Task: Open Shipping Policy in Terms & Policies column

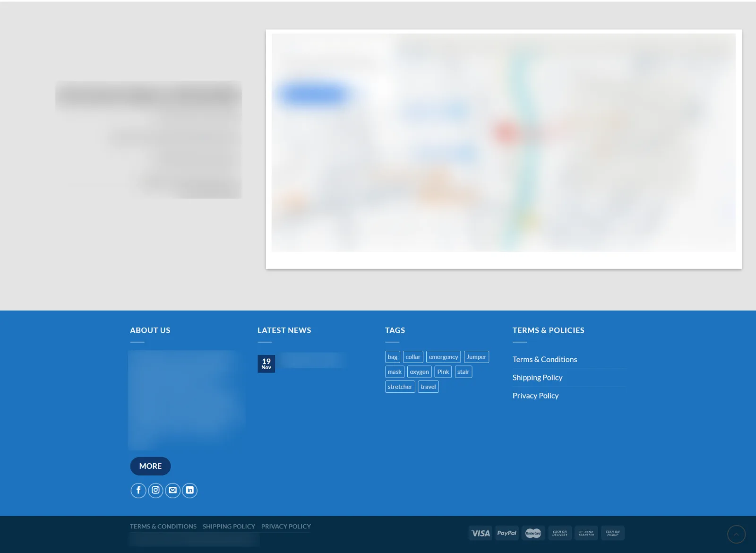Action: (x=538, y=378)
